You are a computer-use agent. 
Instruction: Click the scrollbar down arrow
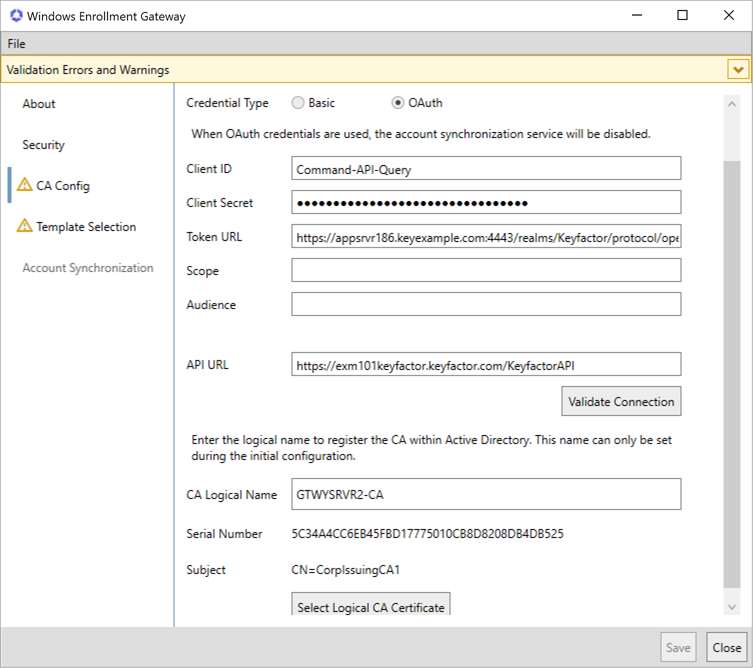pyautogui.click(x=732, y=607)
